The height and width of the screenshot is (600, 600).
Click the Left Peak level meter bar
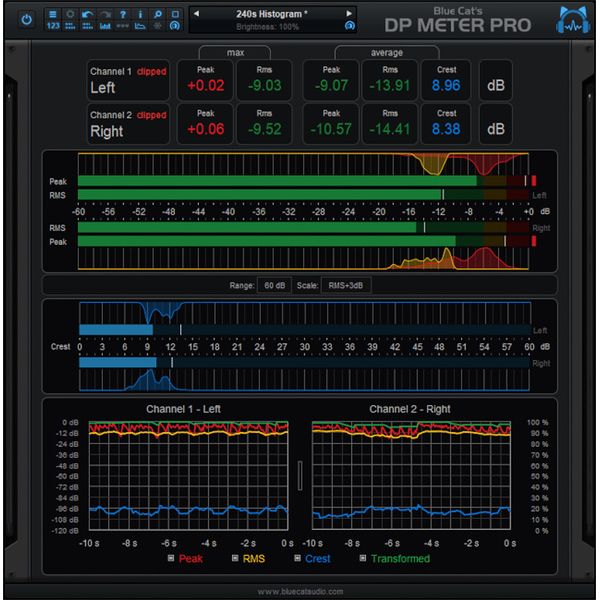[x=303, y=181]
